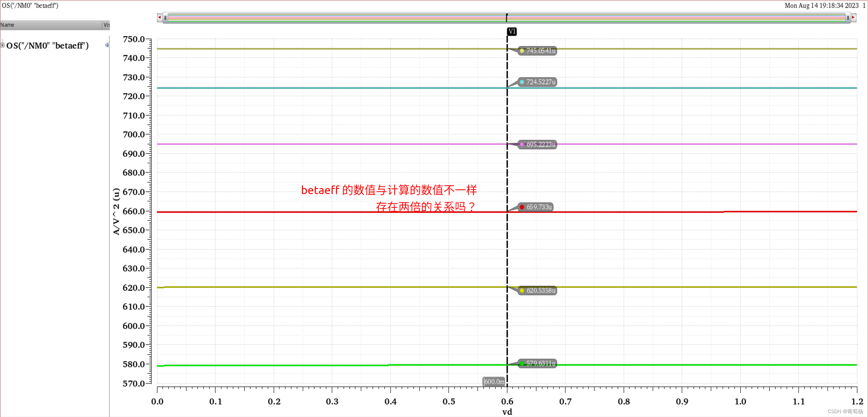Select the V1 vertical marker flag
This screenshot has width=868, height=417.
tap(512, 31)
